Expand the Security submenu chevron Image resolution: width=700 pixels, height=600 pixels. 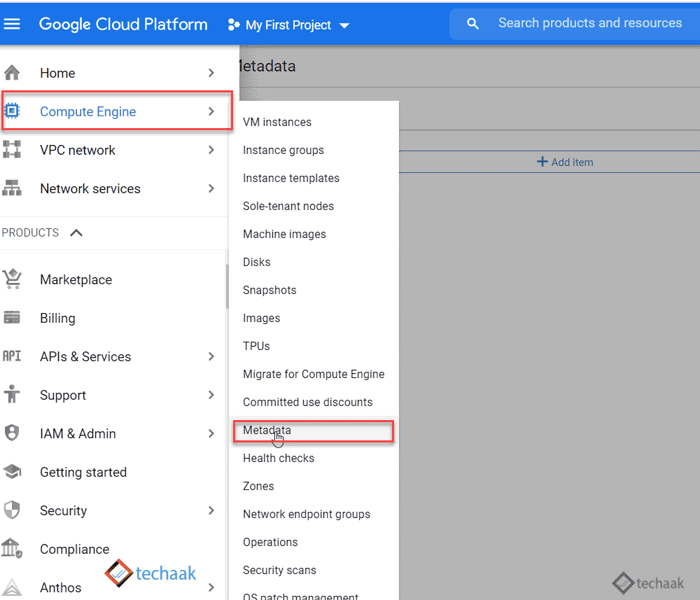pos(211,510)
